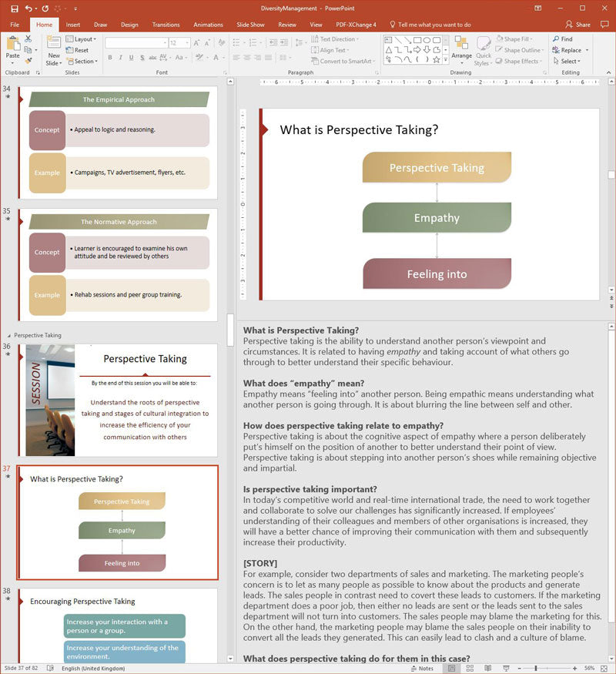Click the Paste clipboard icon
616x674 pixels.
point(13,44)
